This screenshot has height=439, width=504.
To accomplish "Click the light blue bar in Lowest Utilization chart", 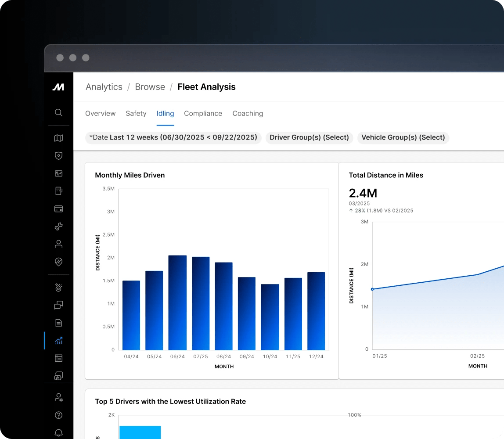I will [x=140, y=432].
